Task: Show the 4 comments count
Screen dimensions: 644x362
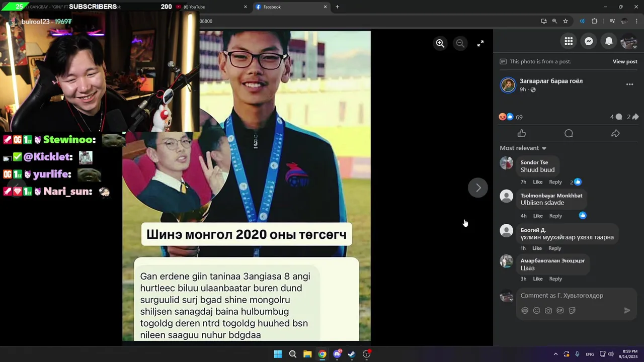Action: 616,117
